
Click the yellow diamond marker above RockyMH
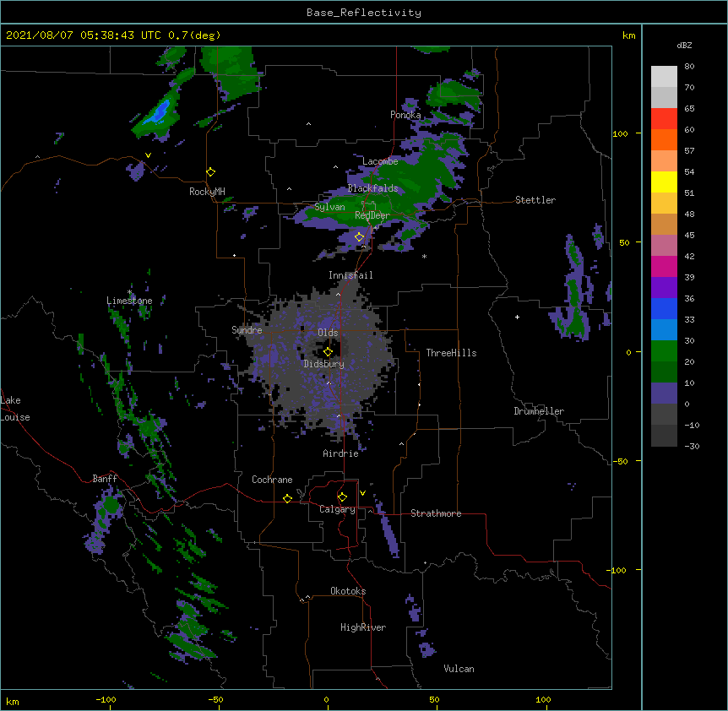(210, 172)
